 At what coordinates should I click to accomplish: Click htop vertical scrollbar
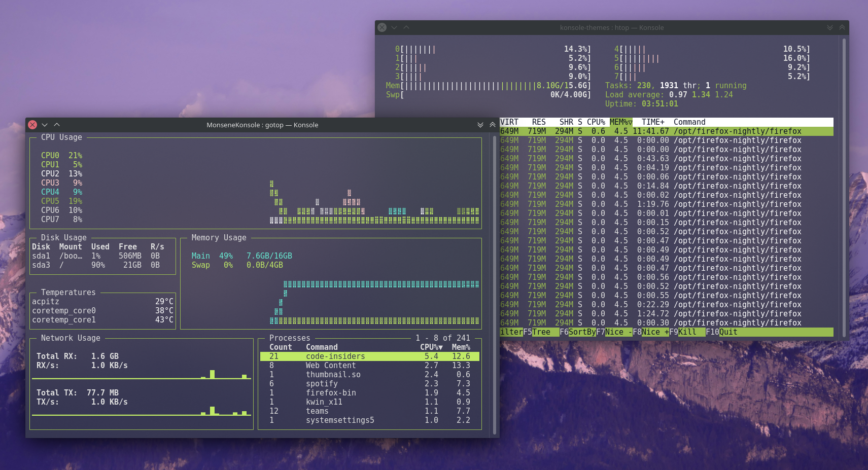pyautogui.click(x=844, y=188)
